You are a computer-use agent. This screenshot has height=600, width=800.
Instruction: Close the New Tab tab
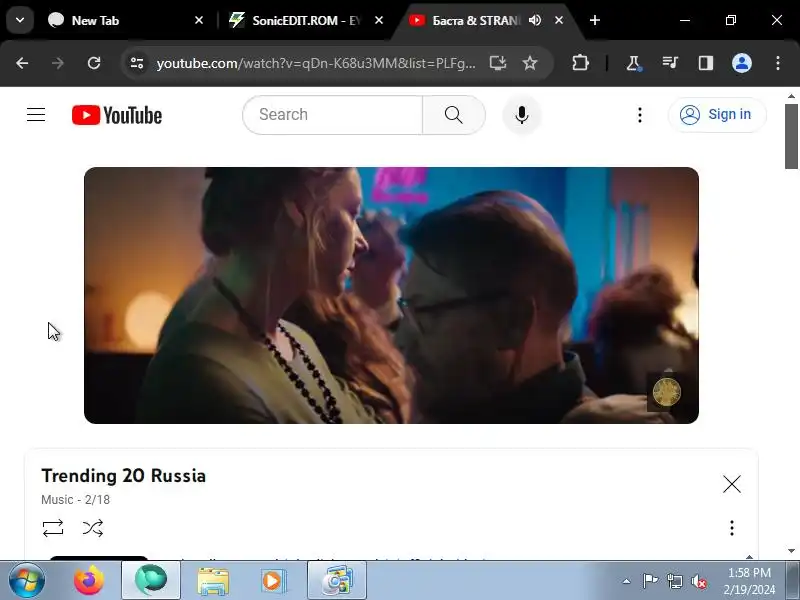click(199, 20)
